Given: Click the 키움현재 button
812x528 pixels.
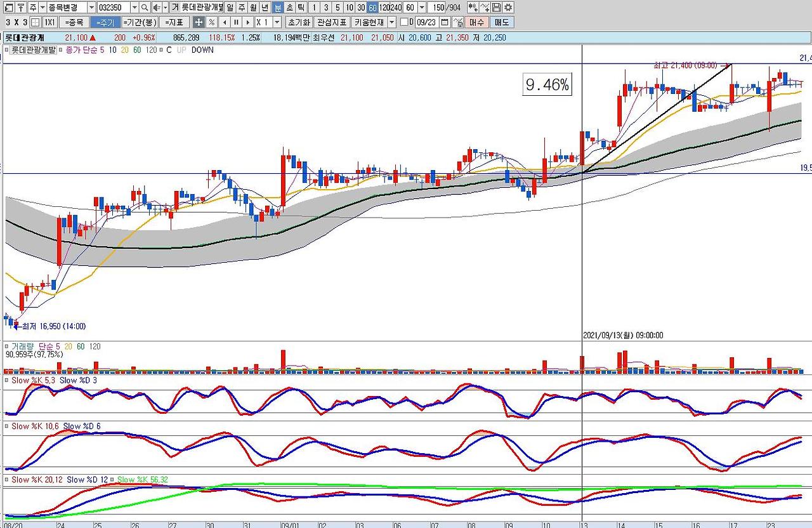Looking at the screenshot, I should (x=369, y=22).
